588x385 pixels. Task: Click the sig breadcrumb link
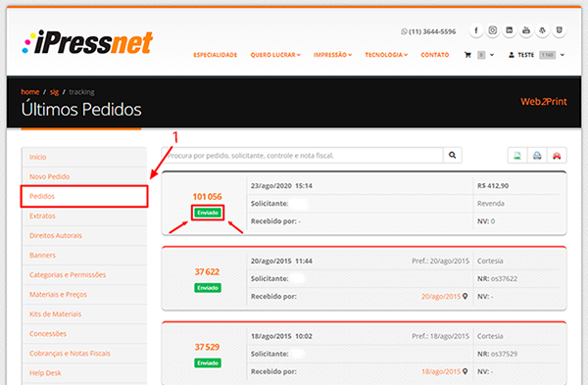click(x=54, y=92)
